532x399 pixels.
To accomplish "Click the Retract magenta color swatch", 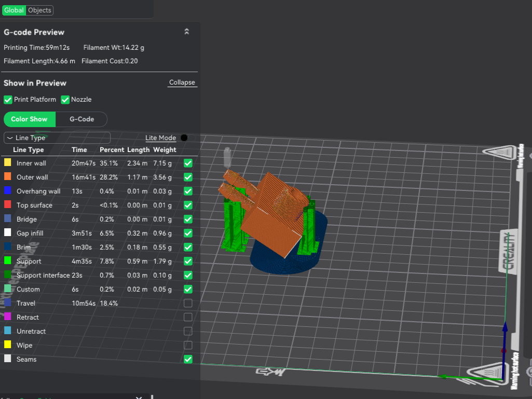I will (7, 317).
